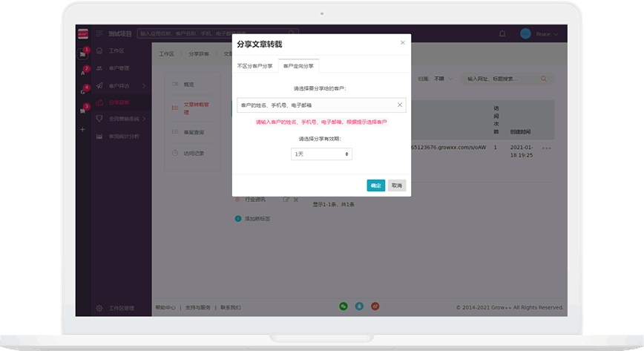Select the 客户定向分享 tab
The width and height of the screenshot is (644, 351).
298,66
